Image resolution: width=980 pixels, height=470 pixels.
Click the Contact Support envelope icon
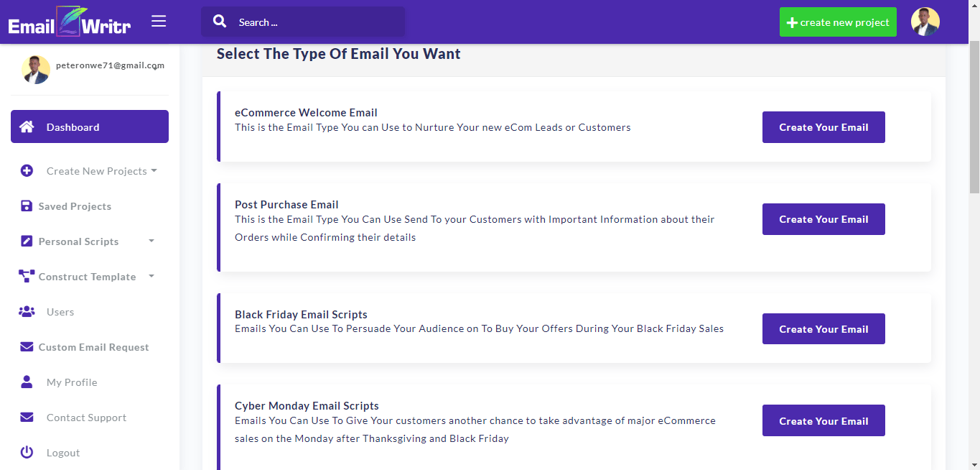[x=27, y=418]
